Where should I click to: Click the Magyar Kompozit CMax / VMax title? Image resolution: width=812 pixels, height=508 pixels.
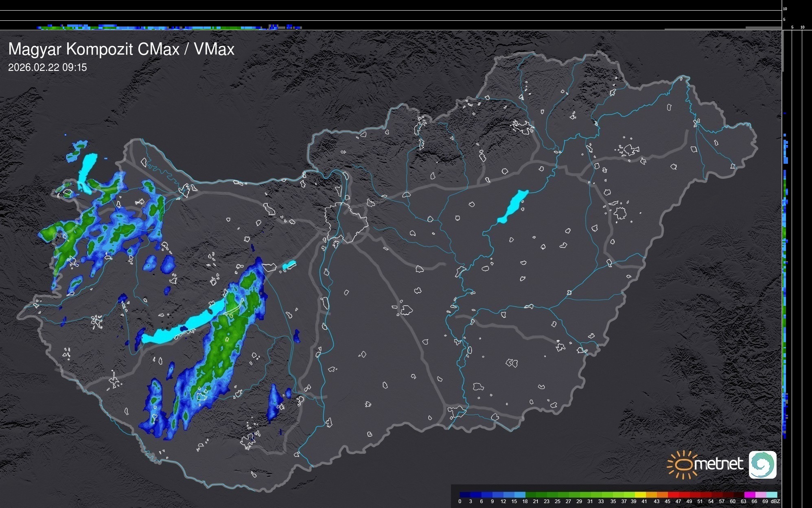pos(121,49)
